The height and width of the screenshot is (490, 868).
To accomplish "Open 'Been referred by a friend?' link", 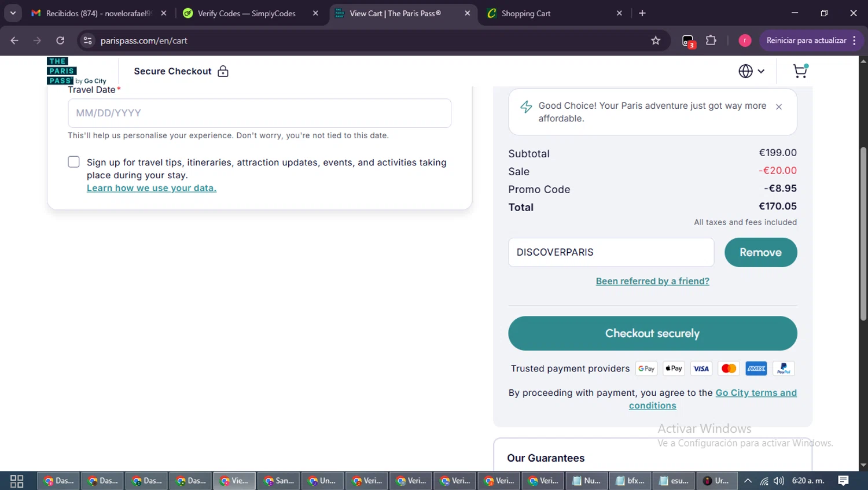I will [652, 281].
